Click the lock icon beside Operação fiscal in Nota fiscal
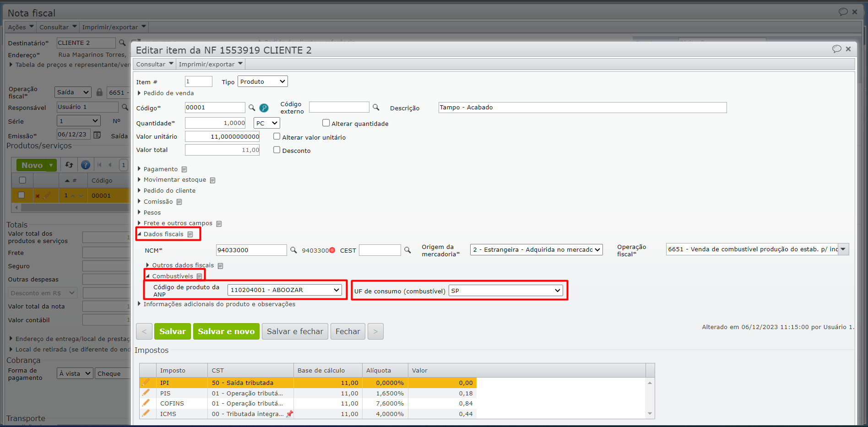This screenshot has height=427, width=868. [x=99, y=92]
